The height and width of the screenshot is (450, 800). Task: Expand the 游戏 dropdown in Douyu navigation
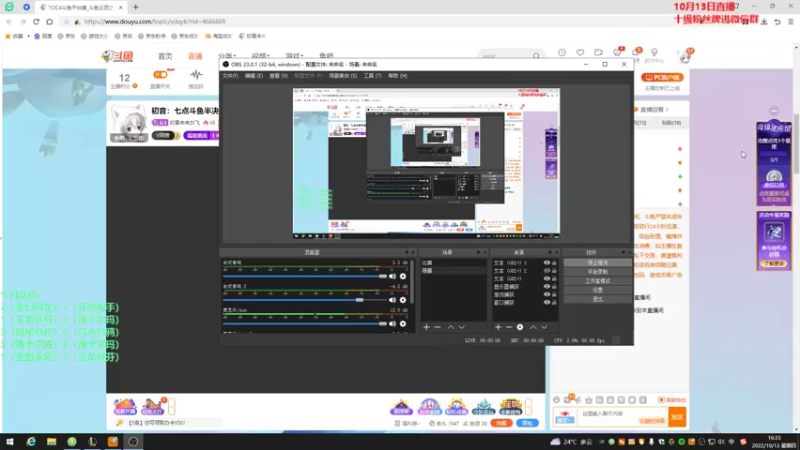pos(294,56)
